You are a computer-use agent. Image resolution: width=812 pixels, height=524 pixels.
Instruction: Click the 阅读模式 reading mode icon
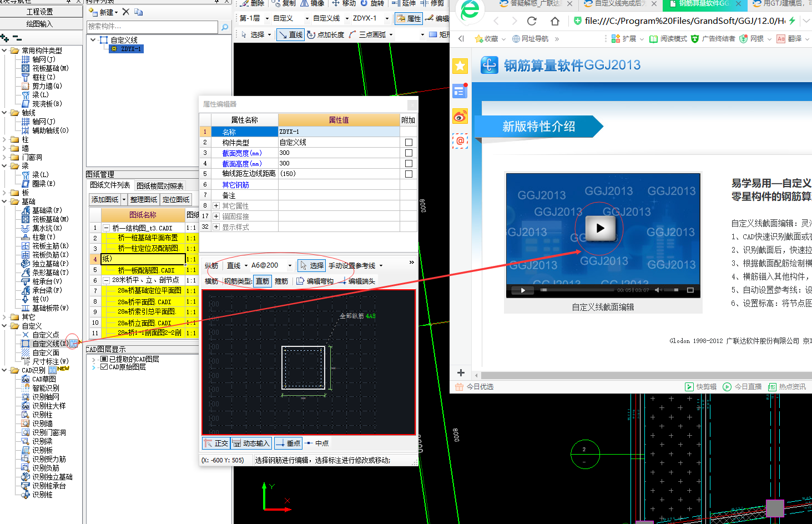pos(653,39)
